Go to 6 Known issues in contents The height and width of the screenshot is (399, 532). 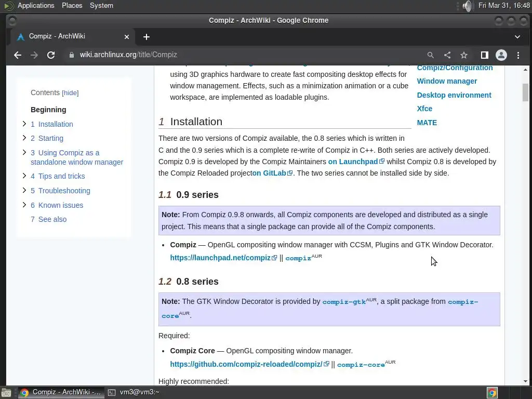pyautogui.click(x=57, y=205)
